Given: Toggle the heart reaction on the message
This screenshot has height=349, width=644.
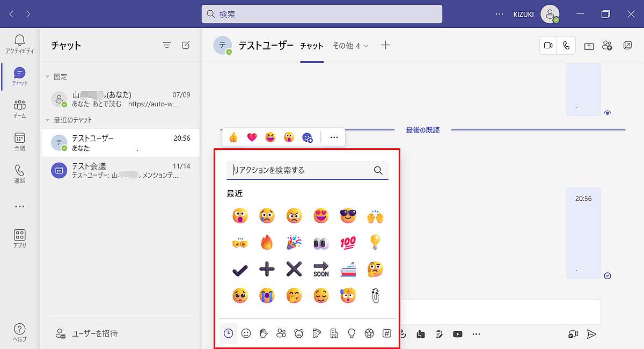Looking at the screenshot, I should [x=252, y=137].
